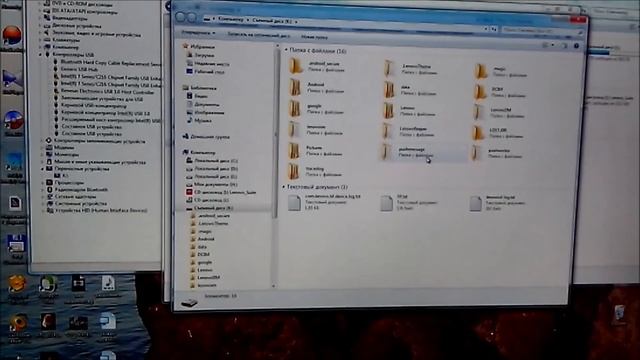Select DVD и CD-ROM дисководы in Device Manager
The image size is (640, 360).
point(77,4)
